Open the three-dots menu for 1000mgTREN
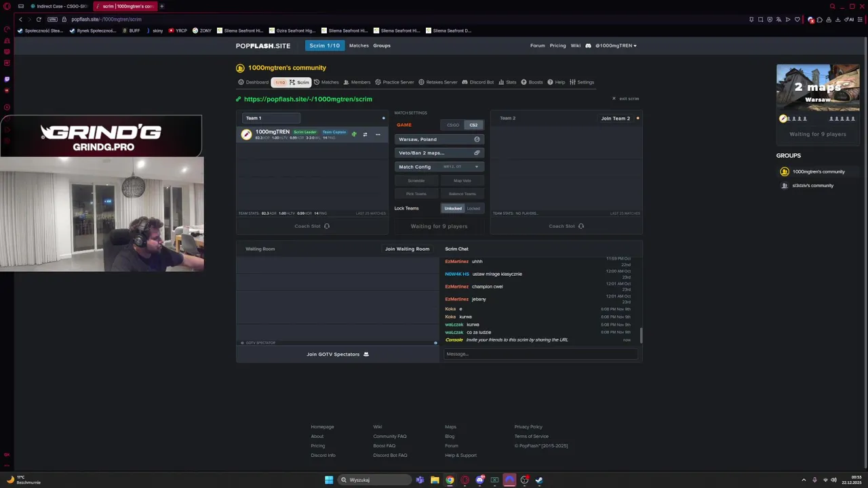Screen dimensions: 868x488 pos(378,134)
